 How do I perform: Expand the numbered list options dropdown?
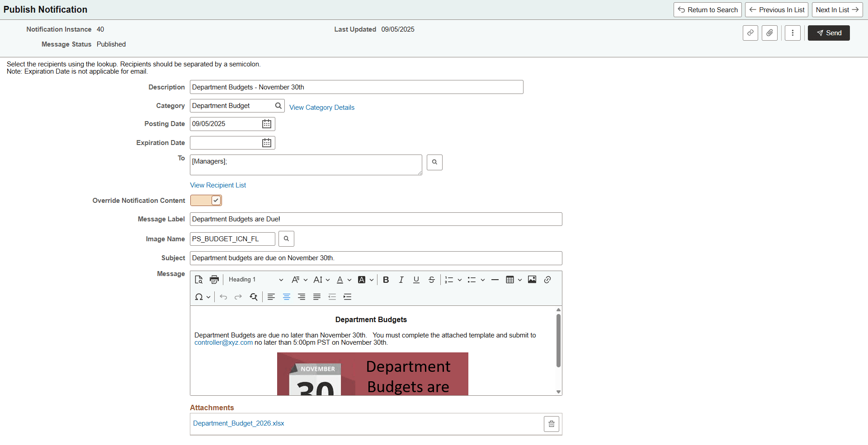click(460, 279)
